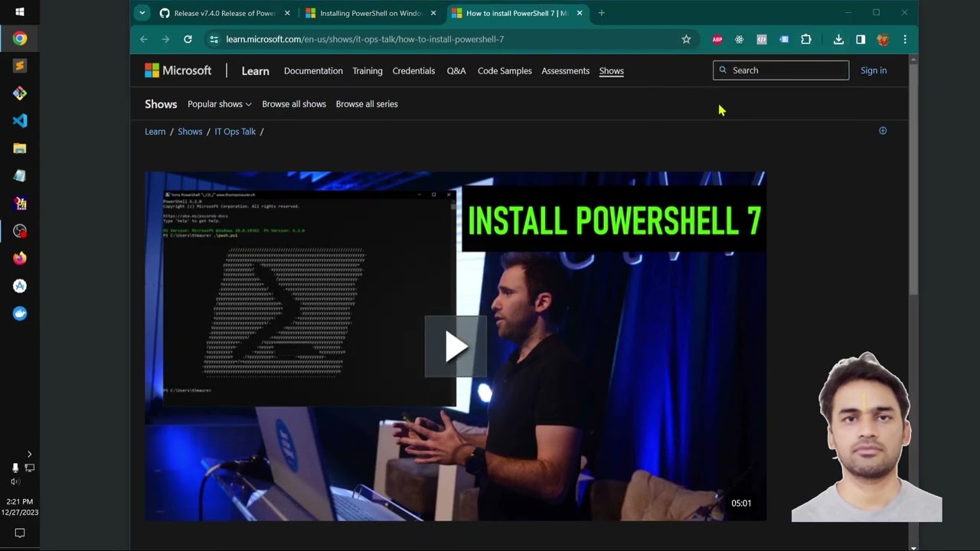The image size is (980, 551).
Task: Open Sublime Text from the taskbar
Action: (x=20, y=66)
